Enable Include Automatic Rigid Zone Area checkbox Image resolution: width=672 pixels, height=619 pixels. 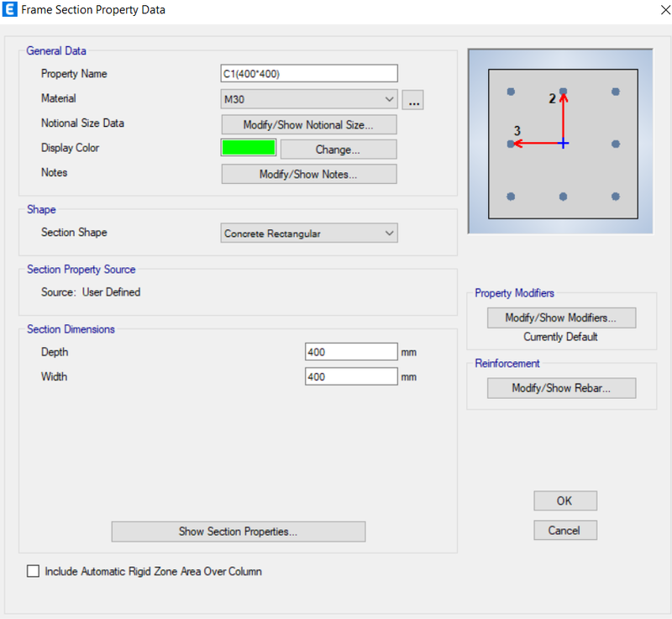33,571
